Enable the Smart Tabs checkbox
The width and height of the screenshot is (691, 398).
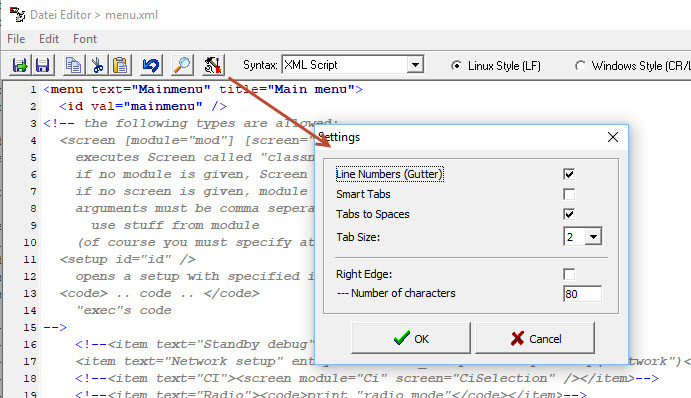(x=569, y=194)
